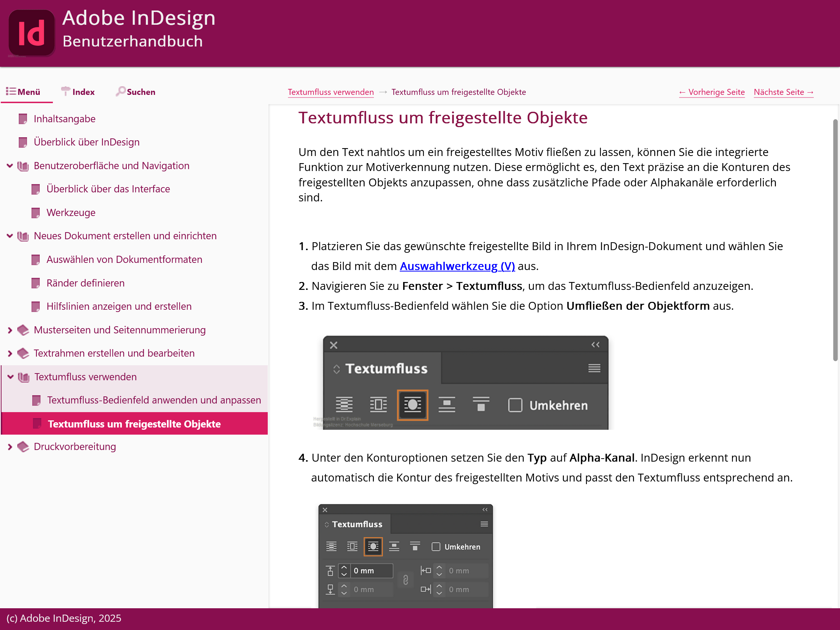The image size is (840, 630).
Task: Open the Inhaltsangabe topic
Action: 64,119
